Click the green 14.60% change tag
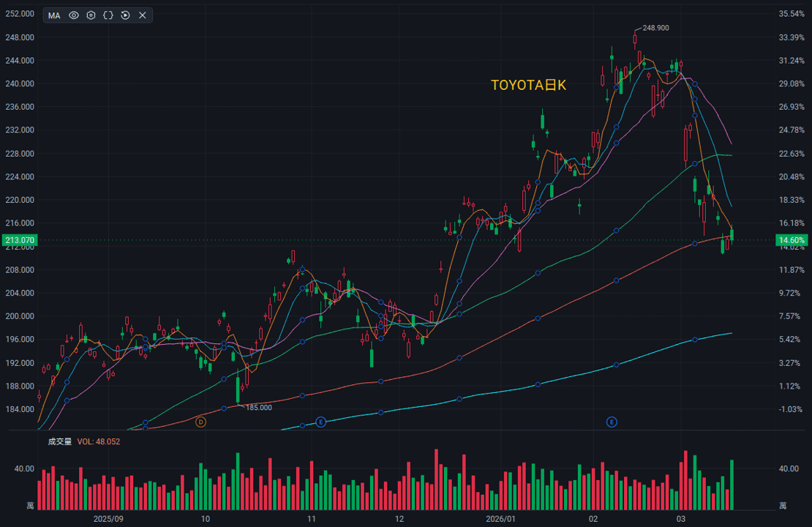This screenshot has width=812, height=527. coord(792,240)
